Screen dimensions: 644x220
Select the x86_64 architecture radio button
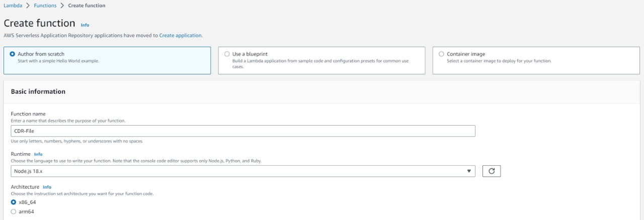click(14, 202)
